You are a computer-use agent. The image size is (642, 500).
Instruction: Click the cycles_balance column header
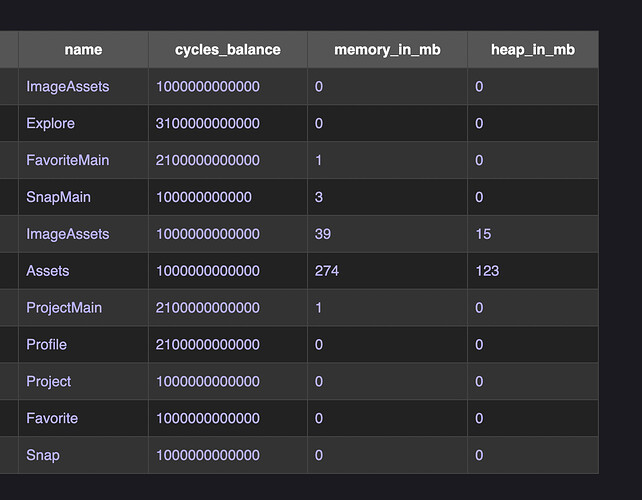coord(228,50)
